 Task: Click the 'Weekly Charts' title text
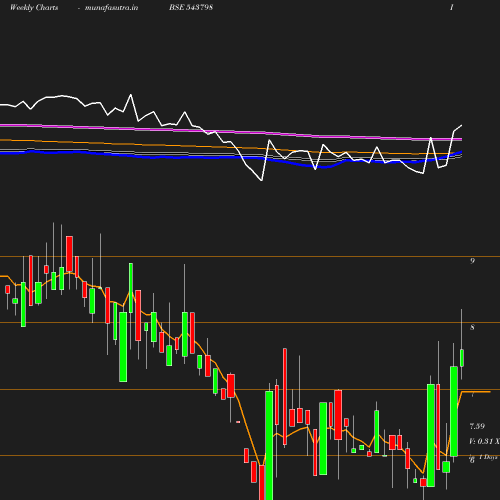pyautogui.click(x=34, y=8)
